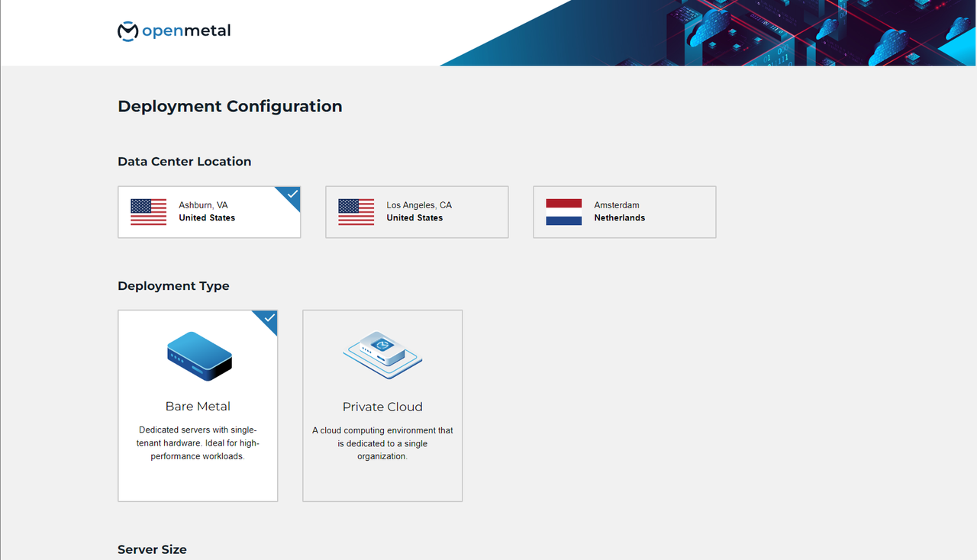Click the checkmark badge on Ashburn card

291,194
